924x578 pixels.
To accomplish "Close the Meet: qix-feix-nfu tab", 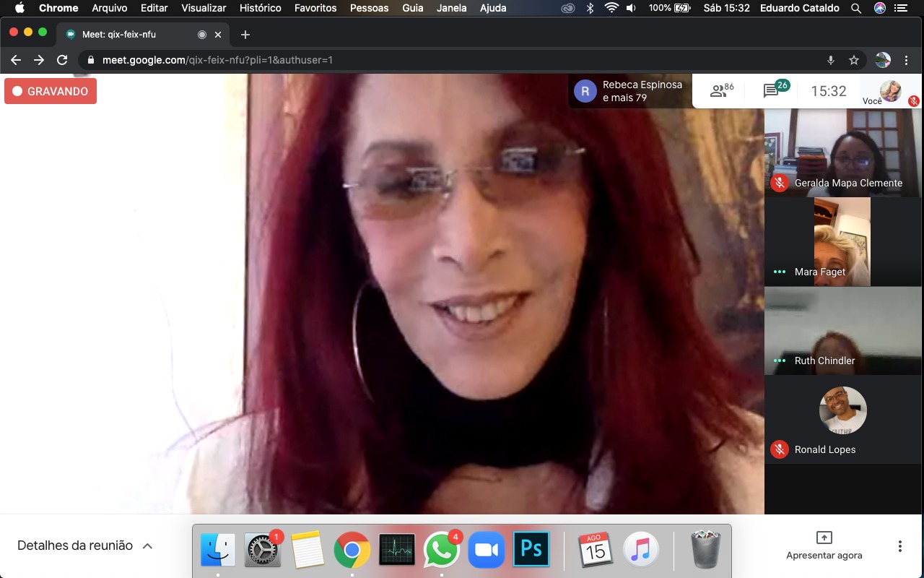I will [218, 34].
